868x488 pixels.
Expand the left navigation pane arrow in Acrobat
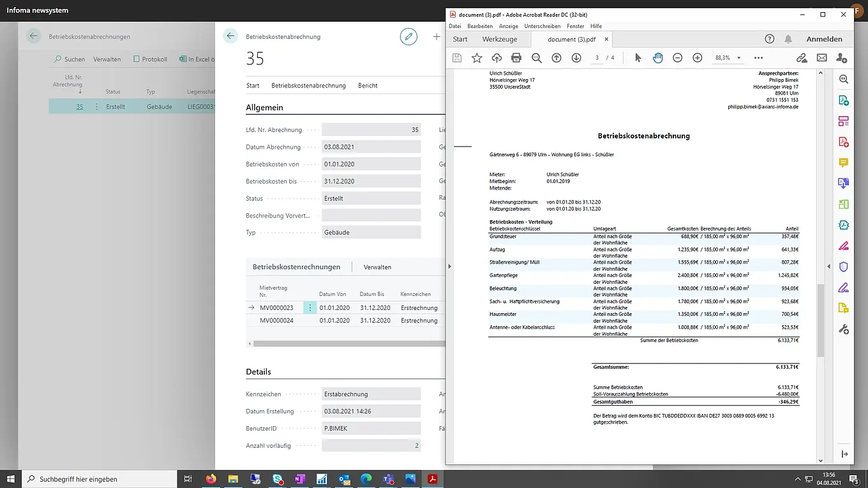point(449,266)
